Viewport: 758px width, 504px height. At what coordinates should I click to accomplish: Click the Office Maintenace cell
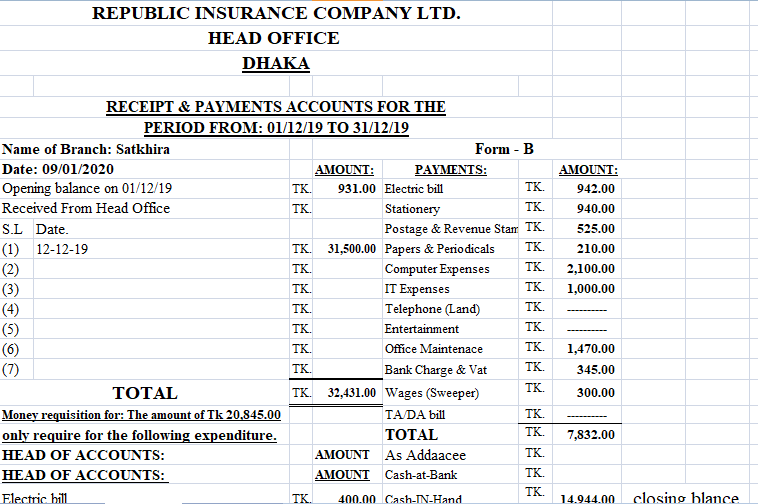pos(433,349)
